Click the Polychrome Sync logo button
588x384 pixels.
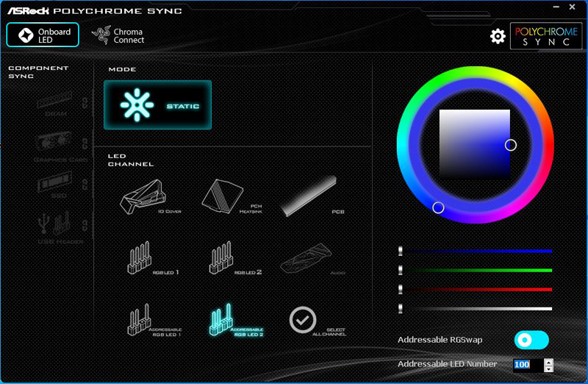pyautogui.click(x=546, y=36)
